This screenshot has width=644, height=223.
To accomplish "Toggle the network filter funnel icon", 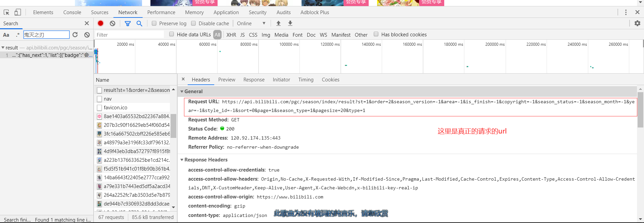I will (128, 23).
